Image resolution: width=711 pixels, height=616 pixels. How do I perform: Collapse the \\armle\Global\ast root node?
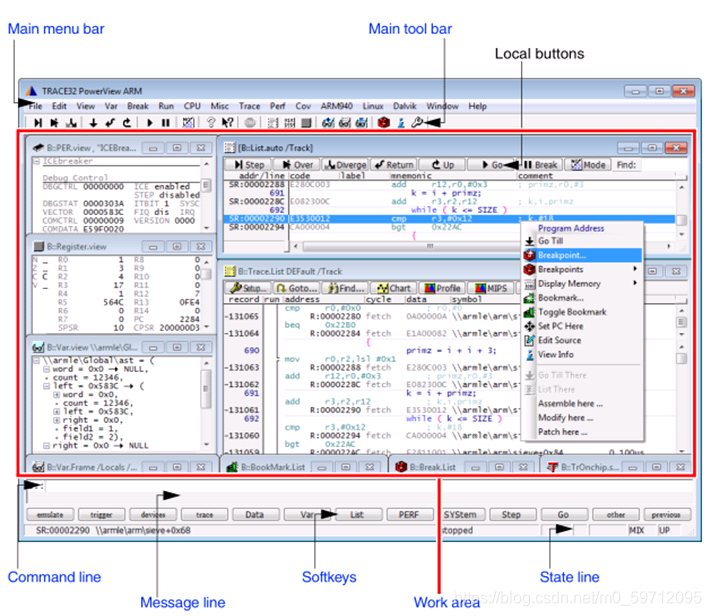pos(37,361)
